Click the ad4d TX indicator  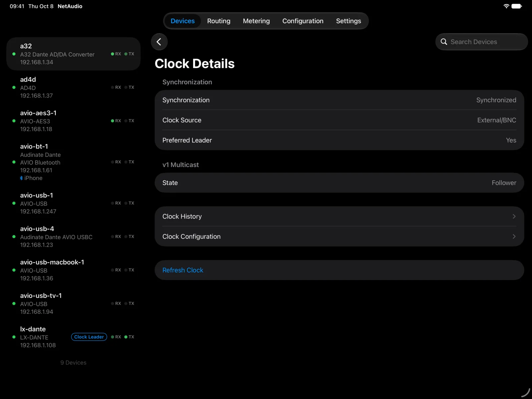[129, 87]
